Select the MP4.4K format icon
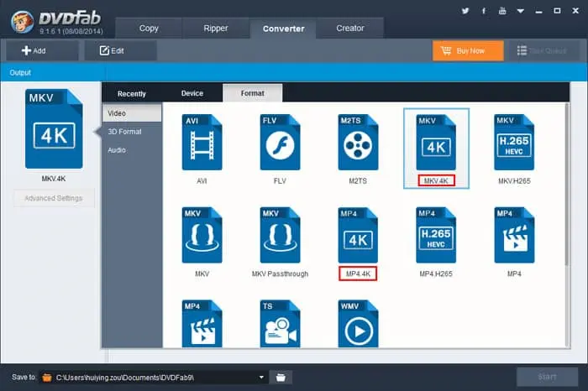Screen dimensions: 588x391 pyautogui.click(x=358, y=235)
